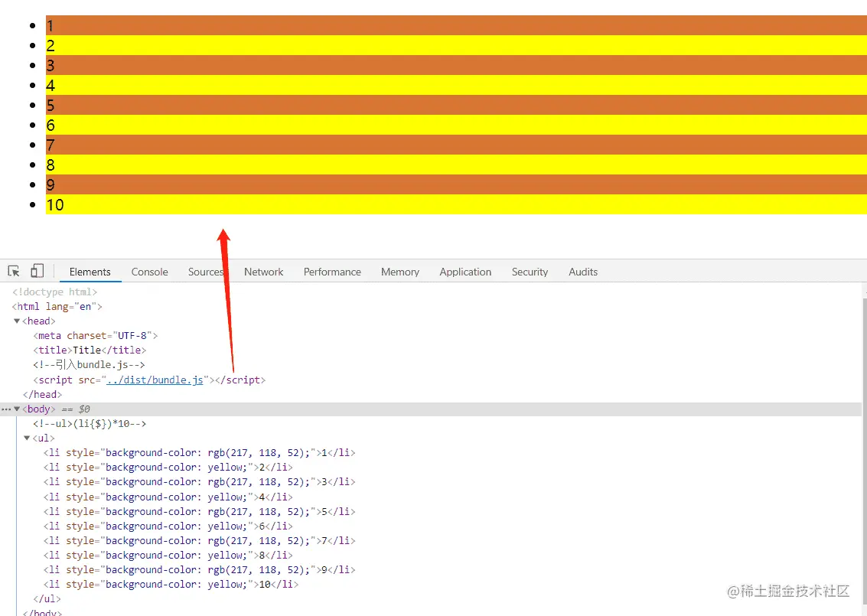This screenshot has width=867, height=616.
Task: Select the li node containing 9
Action: pyautogui.click(x=200, y=569)
